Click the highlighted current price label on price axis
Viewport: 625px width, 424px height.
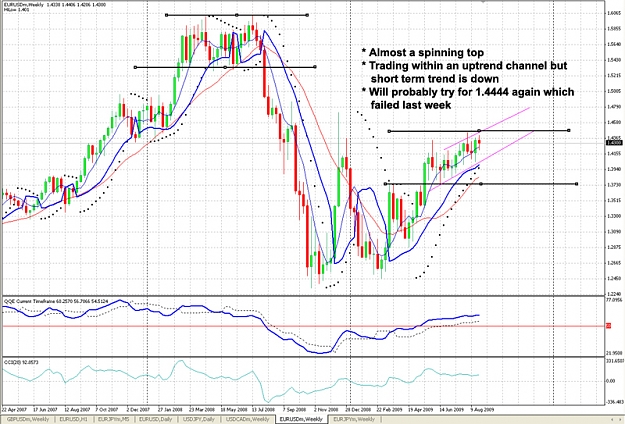pyautogui.click(x=614, y=142)
